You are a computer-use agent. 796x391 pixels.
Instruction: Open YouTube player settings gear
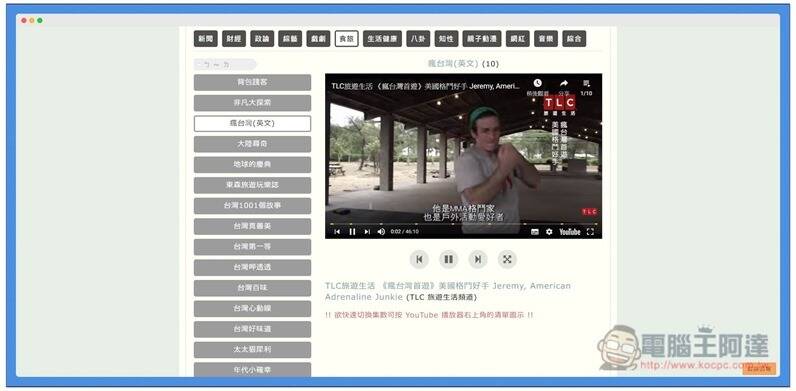[549, 232]
